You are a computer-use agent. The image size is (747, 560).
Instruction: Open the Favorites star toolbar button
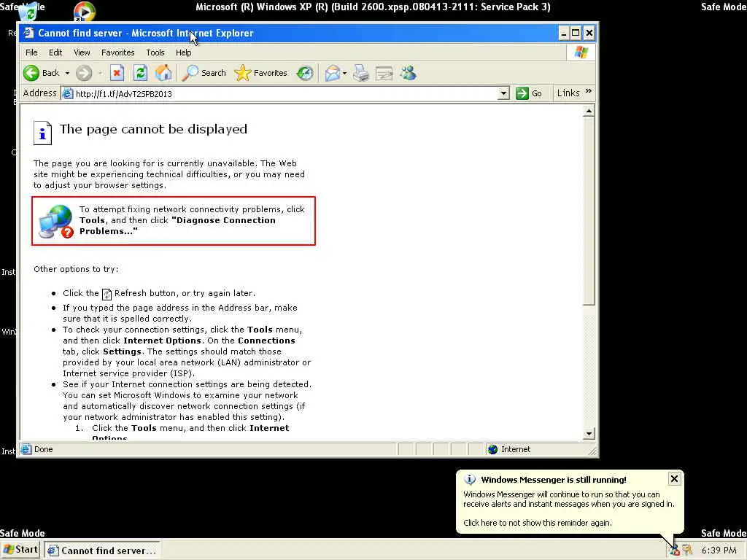pos(261,73)
